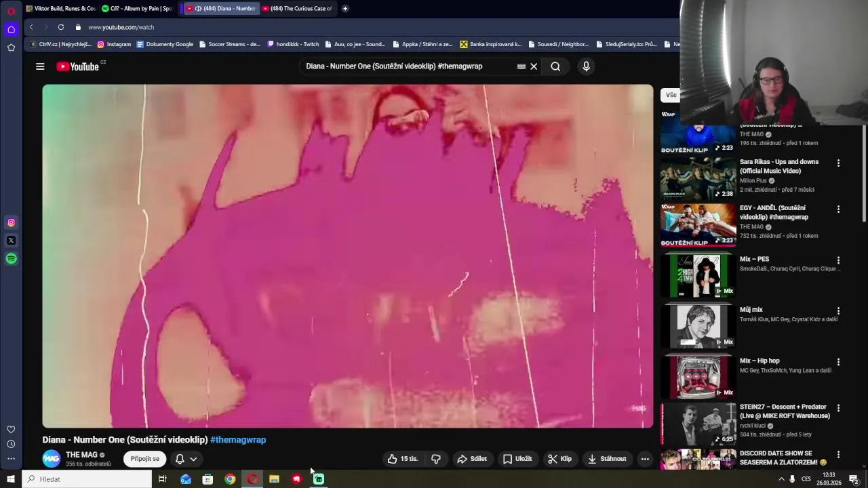Image resolution: width=868 pixels, height=488 pixels.
Task: Open hondikkk - Twitch bookmark
Action: click(293, 44)
